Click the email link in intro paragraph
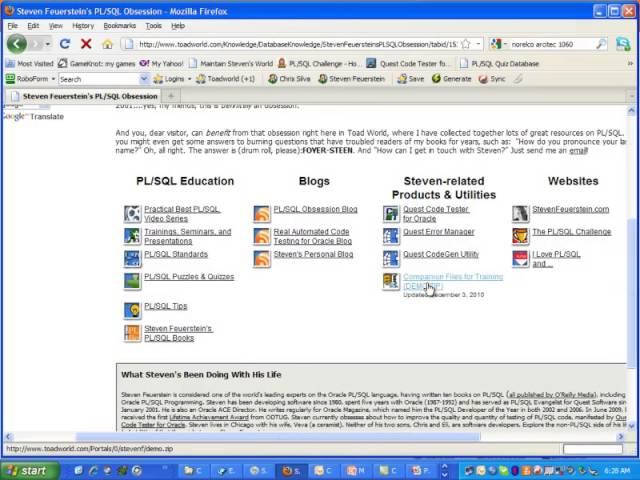The image size is (640, 480). (578, 151)
